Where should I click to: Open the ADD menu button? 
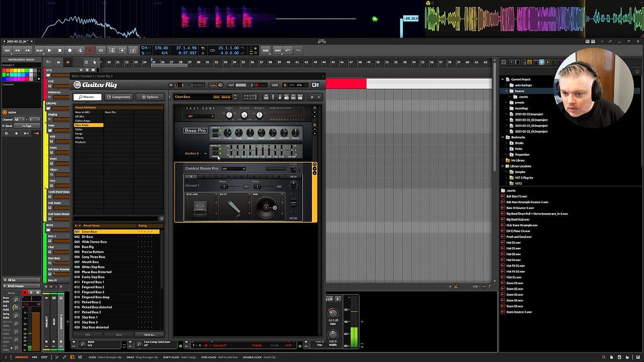click(265, 50)
